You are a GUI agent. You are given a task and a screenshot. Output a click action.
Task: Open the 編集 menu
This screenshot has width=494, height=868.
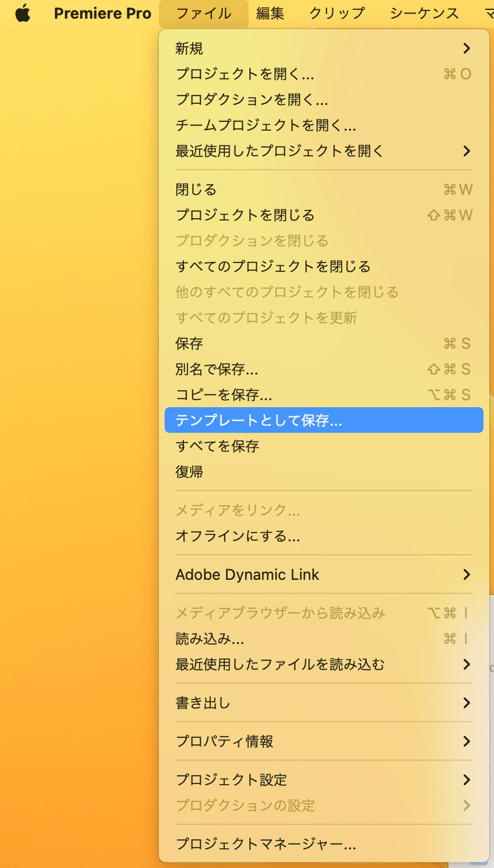coord(270,13)
